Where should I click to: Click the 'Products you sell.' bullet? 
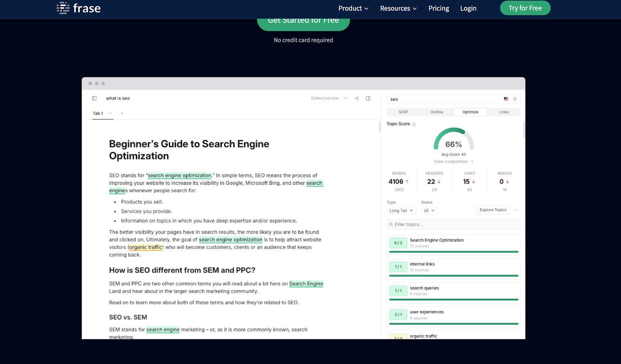142,202
